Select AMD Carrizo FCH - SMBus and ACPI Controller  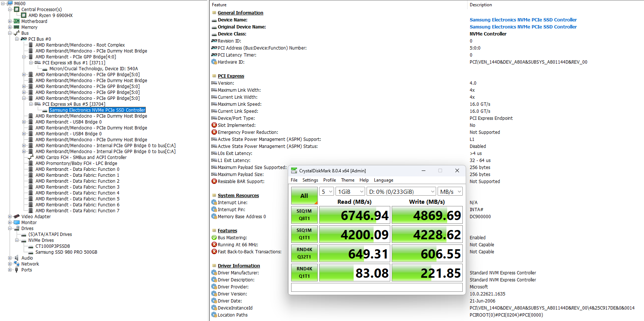tap(81, 157)
